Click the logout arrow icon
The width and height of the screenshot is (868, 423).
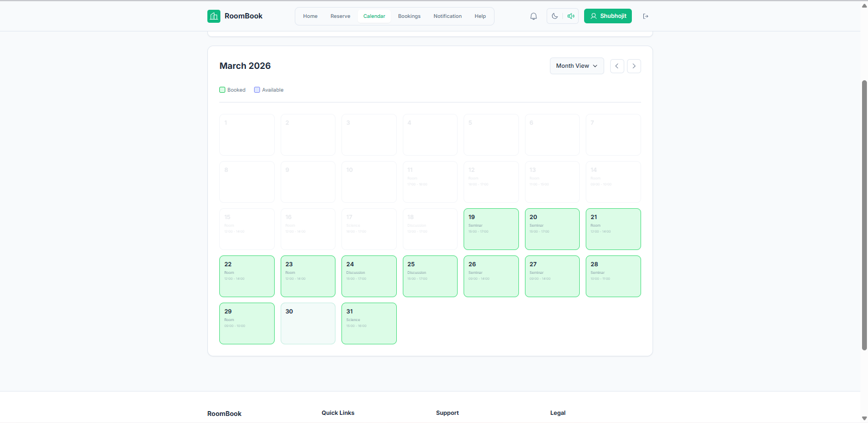(645, 16)
